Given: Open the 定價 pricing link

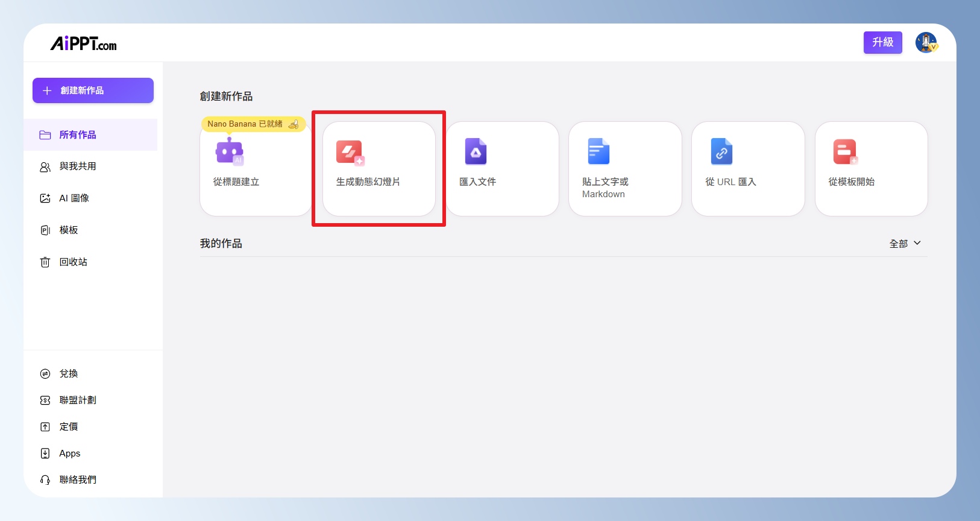Looking at the screenshot, I should 68,427.
